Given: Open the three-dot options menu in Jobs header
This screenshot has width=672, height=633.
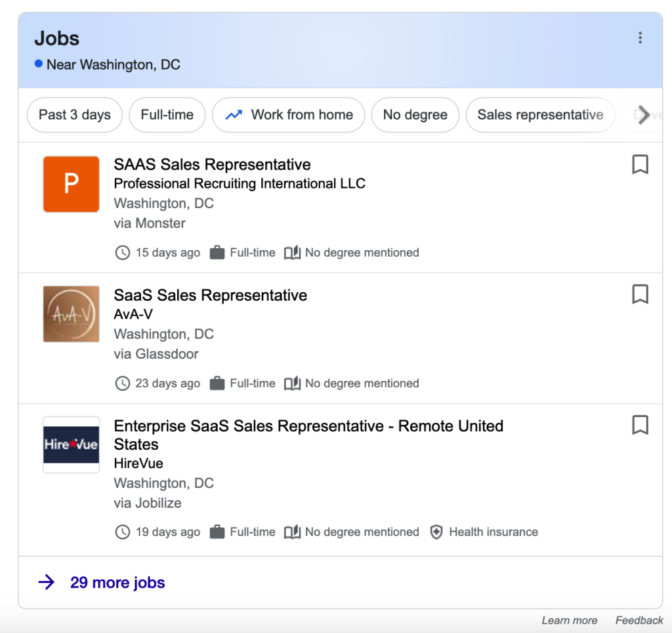Looking at the screenshot, I should coord(640,37).
